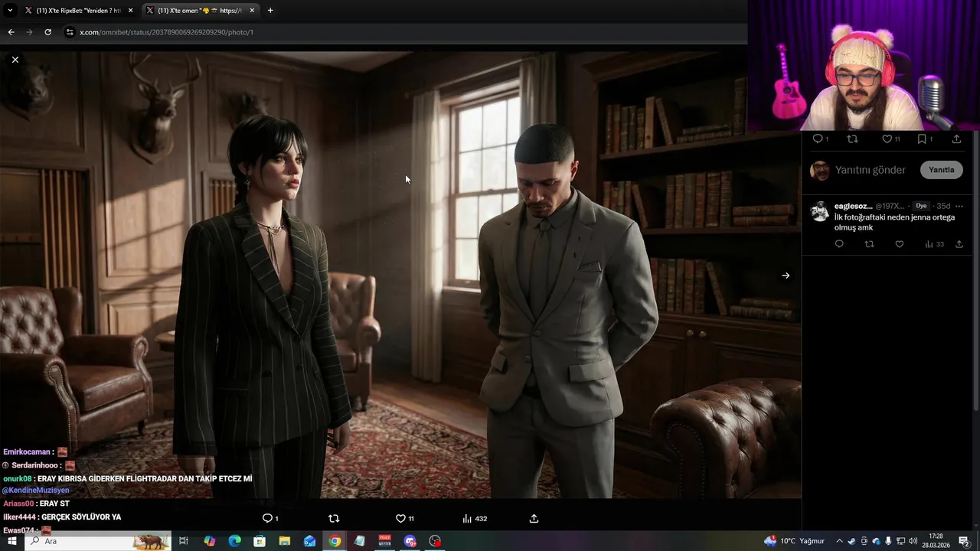
Task: Open the three-dot menu on eaglesoz's comment
Action: 959,206
